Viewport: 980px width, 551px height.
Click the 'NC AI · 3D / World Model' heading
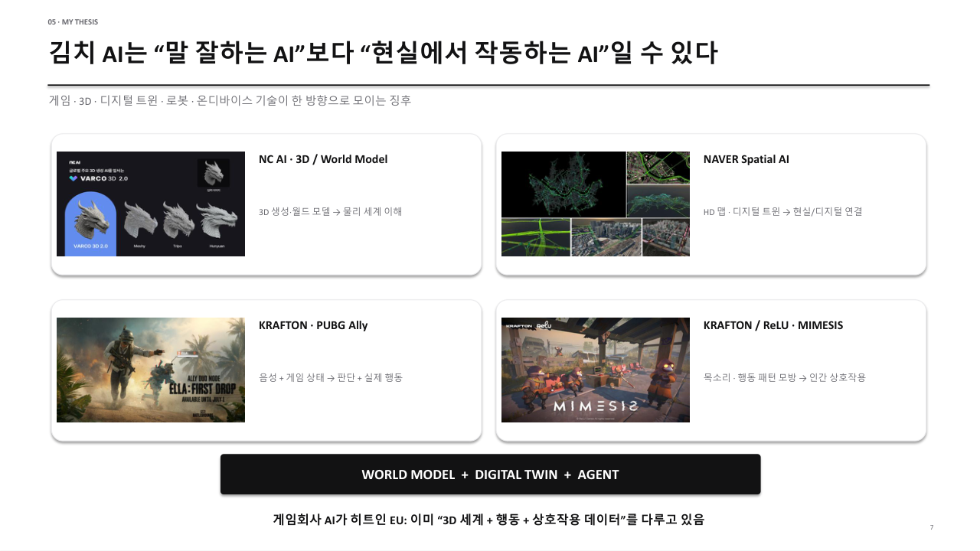click(323, 159)
